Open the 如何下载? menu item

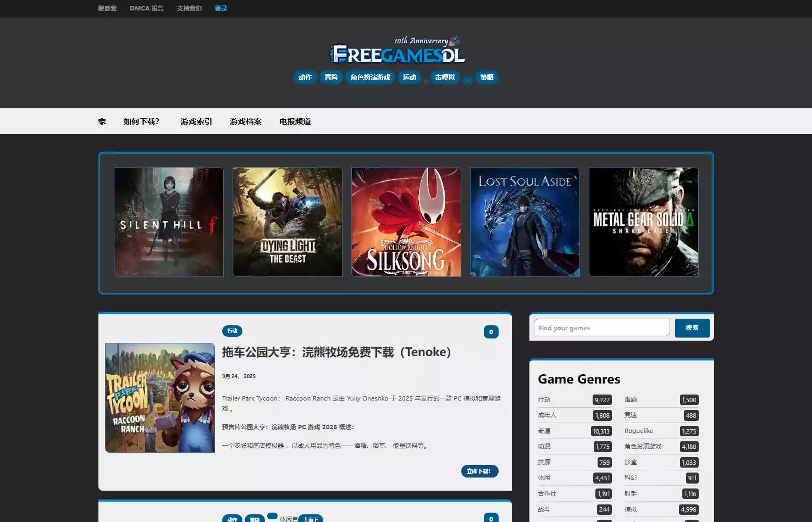point(141,121)
